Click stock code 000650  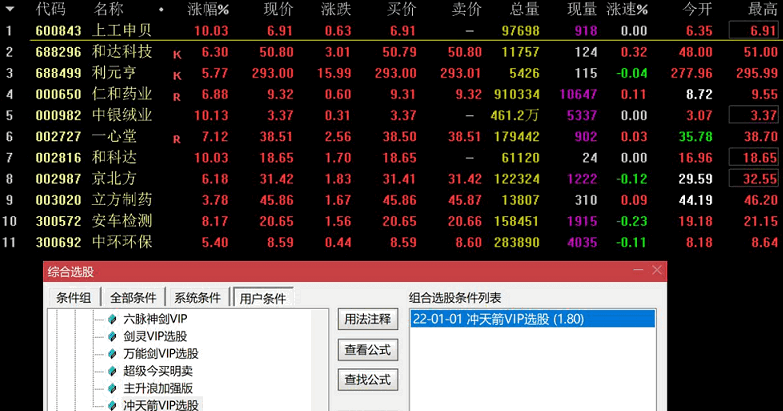coord(58,94)
